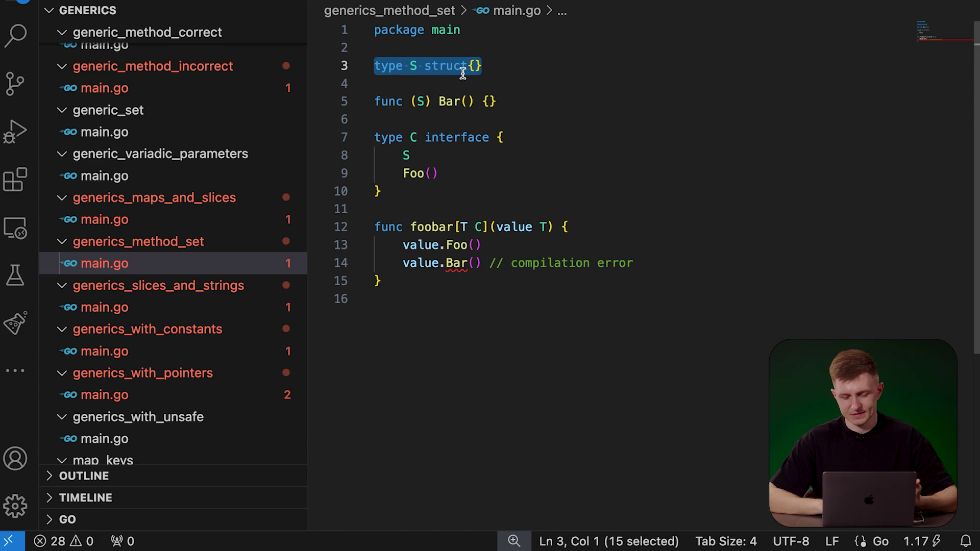Click the zoom magnifier status bar icon
The image size is (980, 551).
coord(514,541)
